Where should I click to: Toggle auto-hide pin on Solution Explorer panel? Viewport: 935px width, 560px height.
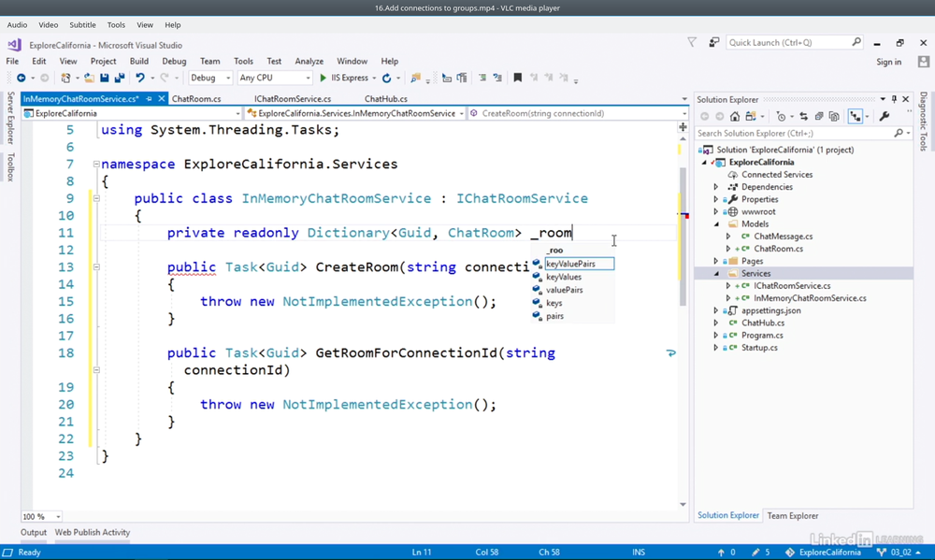coord(894,99)
